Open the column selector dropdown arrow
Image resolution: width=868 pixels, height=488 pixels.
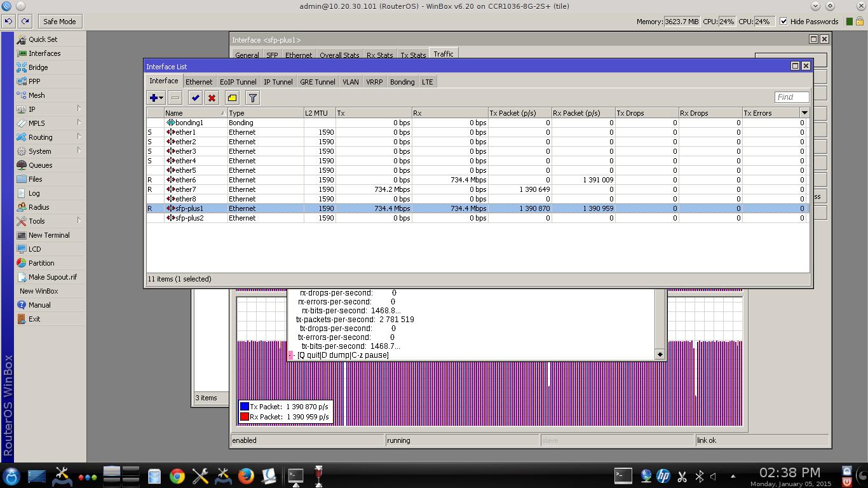pos(804,113)
